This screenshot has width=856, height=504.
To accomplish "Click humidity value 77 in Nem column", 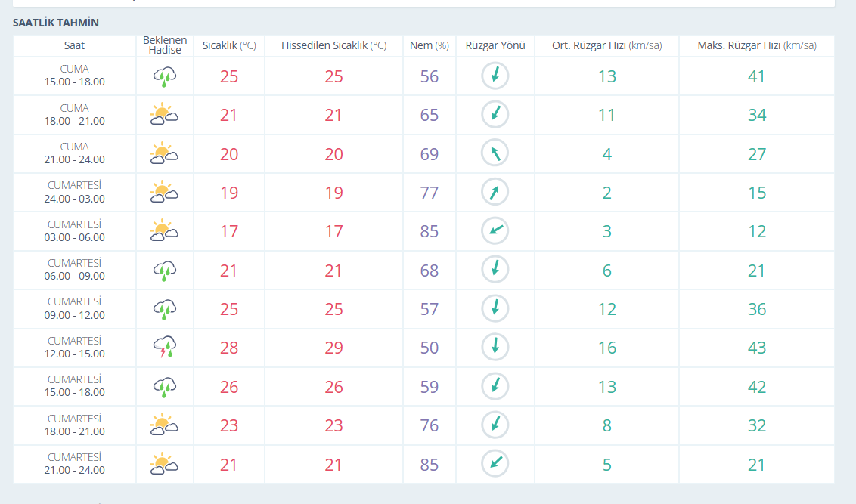I will 429,193.
